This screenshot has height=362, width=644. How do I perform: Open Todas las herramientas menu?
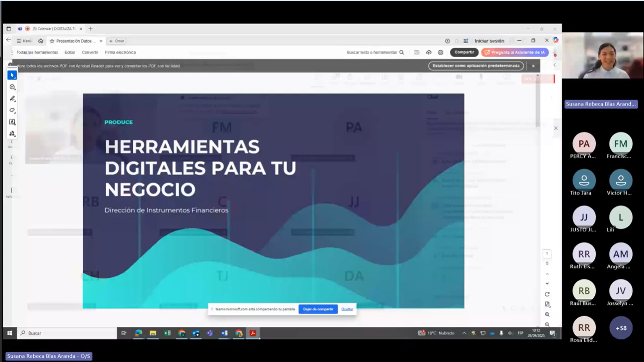[37, 52]
